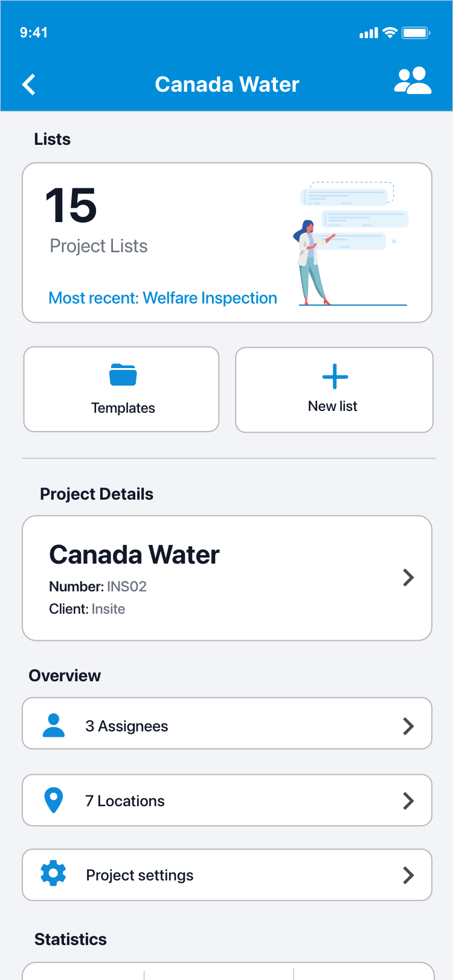Image resolution: width=453 pixels, height=980 pixels.
Task: Tap the Locations map pin icon
Action: click(54, 801)
